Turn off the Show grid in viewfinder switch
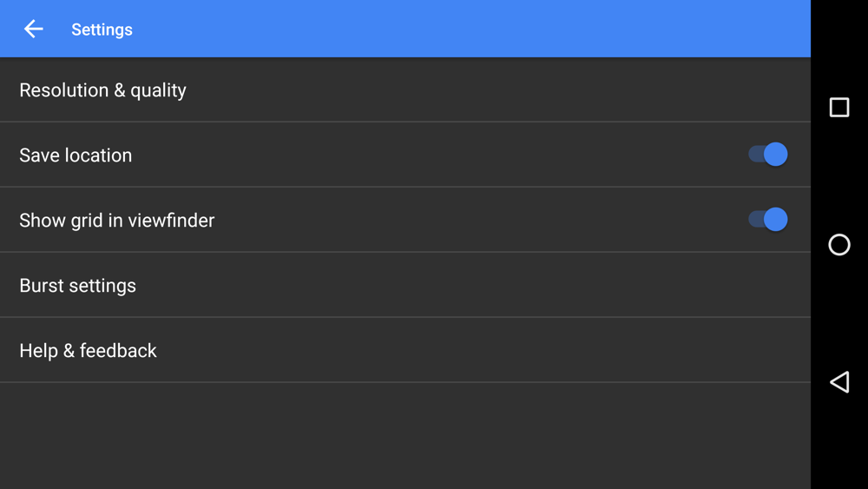 [767, 220]
